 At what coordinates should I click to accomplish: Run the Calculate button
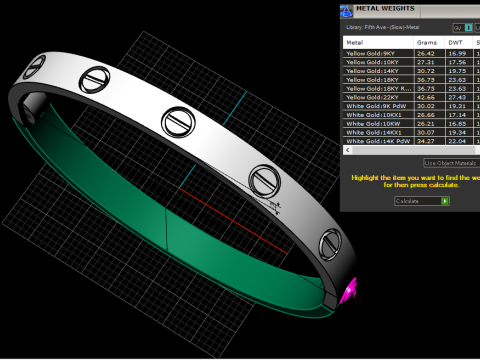(x=422, y=201)
